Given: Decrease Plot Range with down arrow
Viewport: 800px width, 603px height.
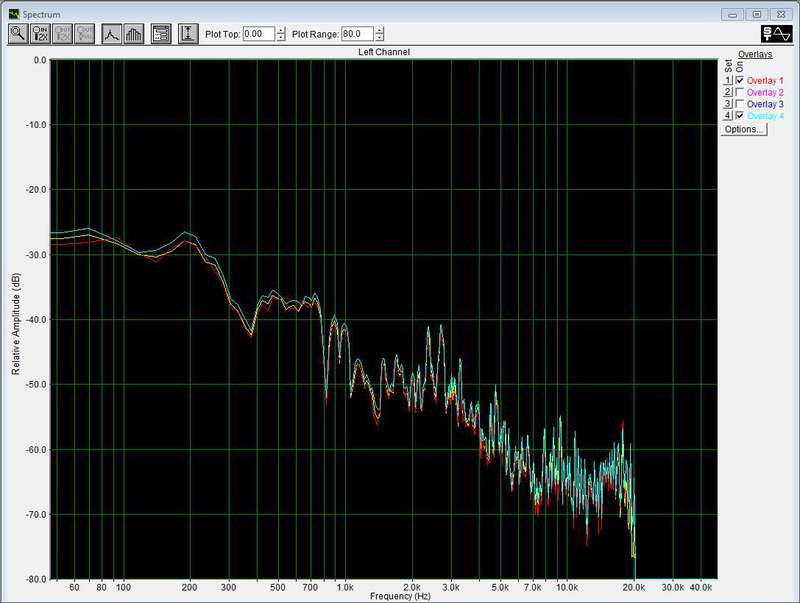Looking at the screenshot, I should [x=379, y=37].
